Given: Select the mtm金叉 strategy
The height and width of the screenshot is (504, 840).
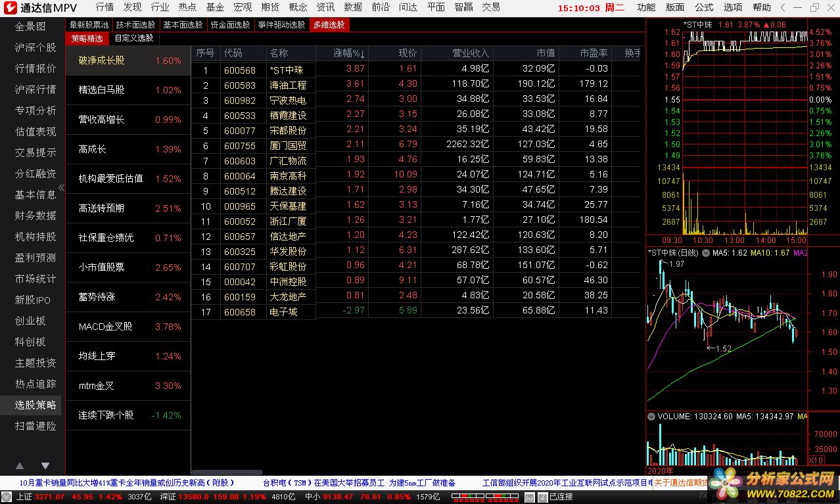Looking at the screenshot, I should point(128,386).
